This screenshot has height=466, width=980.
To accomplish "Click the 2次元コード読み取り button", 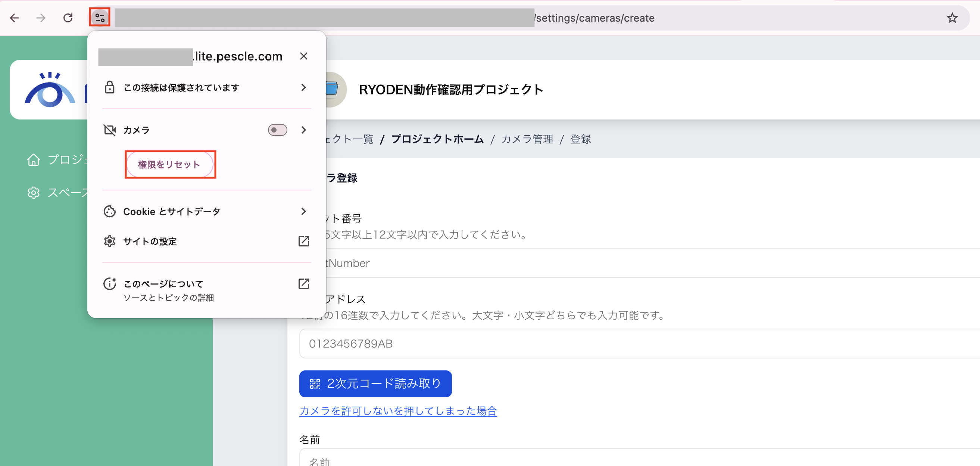I will [x=375, y=384].
